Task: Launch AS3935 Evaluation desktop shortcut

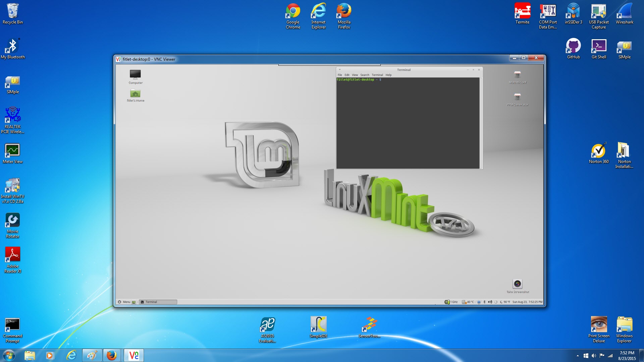Action: 267,330
